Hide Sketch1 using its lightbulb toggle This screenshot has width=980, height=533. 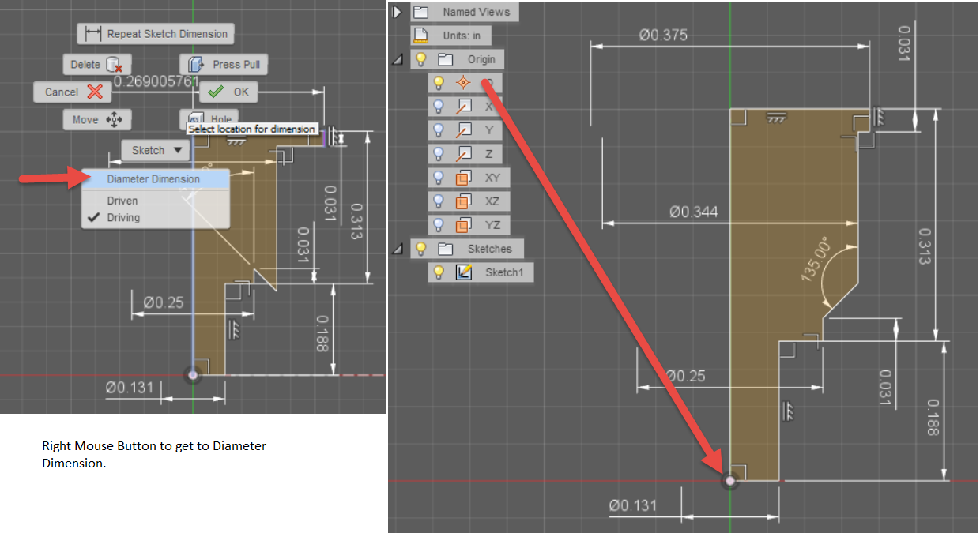pos(440,272)
